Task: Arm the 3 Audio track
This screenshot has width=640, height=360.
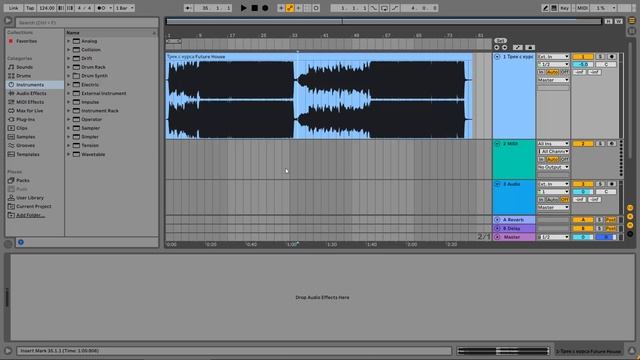Action: tap(611, 184)
